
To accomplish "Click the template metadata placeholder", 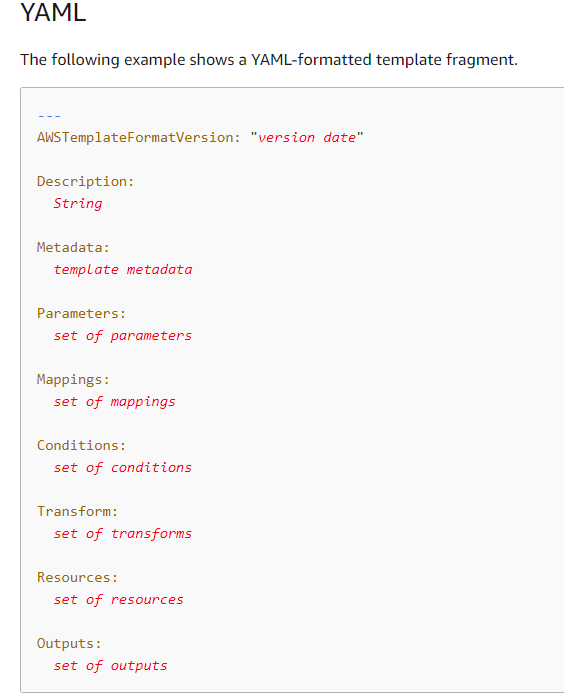I will click(123, 269).
